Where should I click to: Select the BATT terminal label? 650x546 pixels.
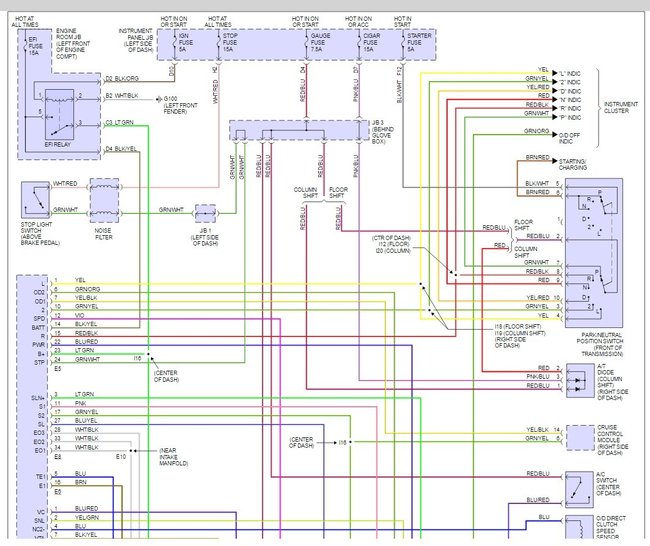[38, 328]
